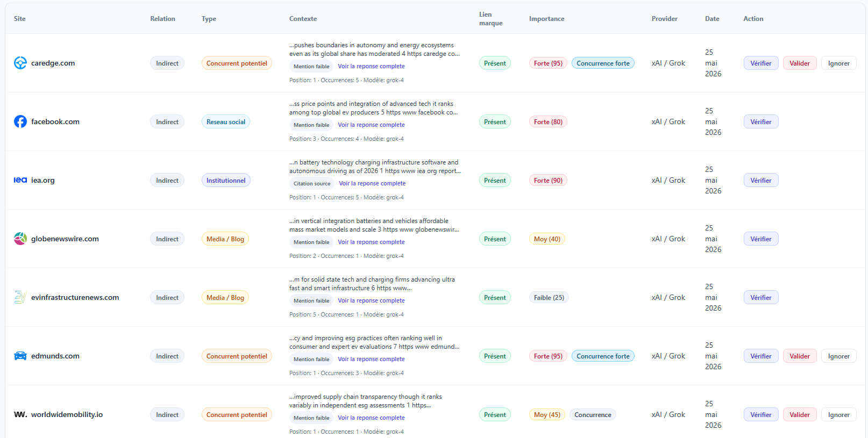Click the caredge.com site favicon
This screenshot has width=868, height=438.
pyautogui.click(x=20, y=63)
